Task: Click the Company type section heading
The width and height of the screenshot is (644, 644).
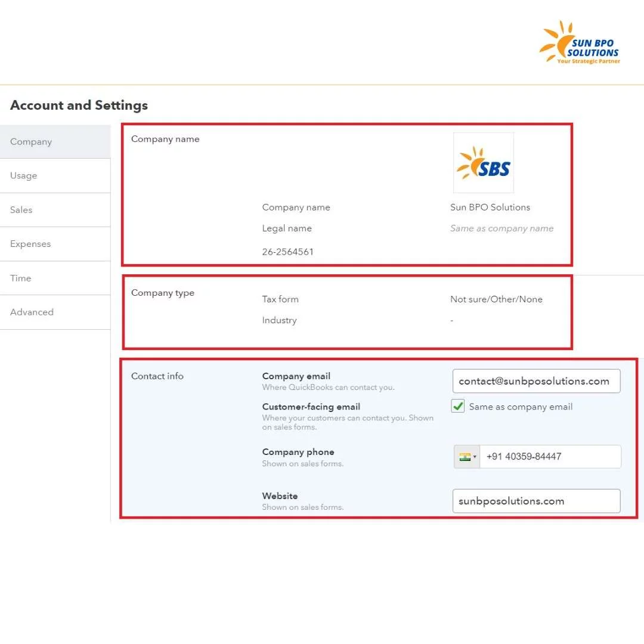Action: (163, 293)
